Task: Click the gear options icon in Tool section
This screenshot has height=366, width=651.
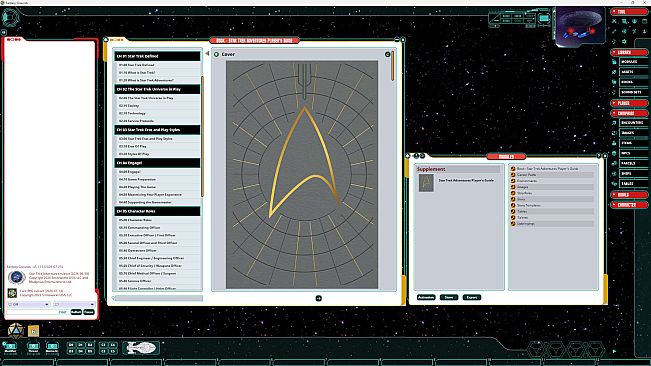Action: (x=624, y=41)
